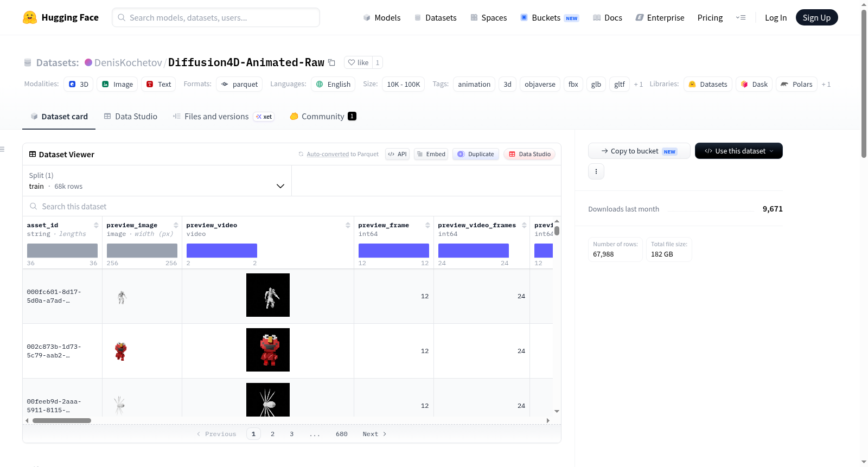Select the English language tag

pyautogui.click(x=333, y=84)
